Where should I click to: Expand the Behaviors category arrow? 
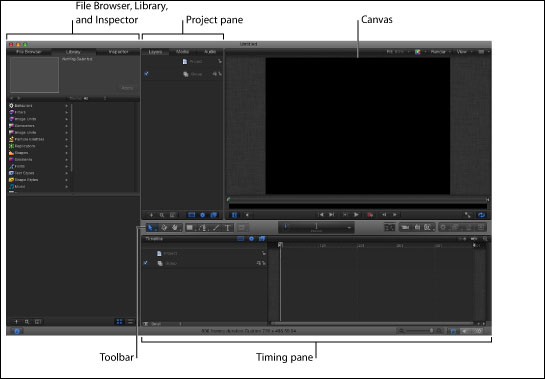tap(66, 106)
